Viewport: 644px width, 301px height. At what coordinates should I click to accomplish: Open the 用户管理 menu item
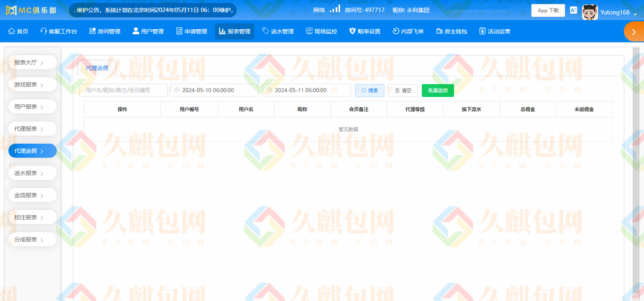148,31
